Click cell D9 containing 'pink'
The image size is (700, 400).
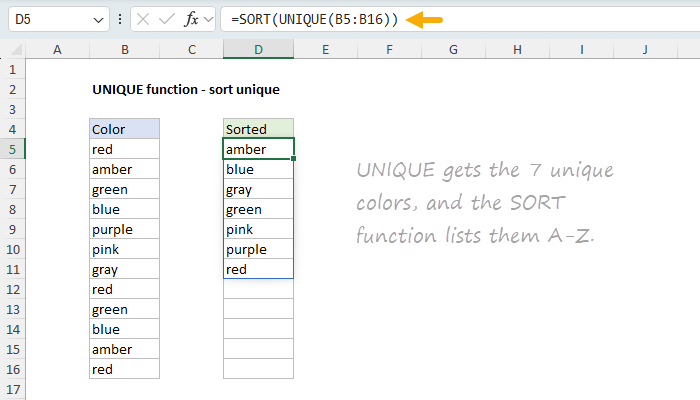pyautogui.click(x=258, y=229)
